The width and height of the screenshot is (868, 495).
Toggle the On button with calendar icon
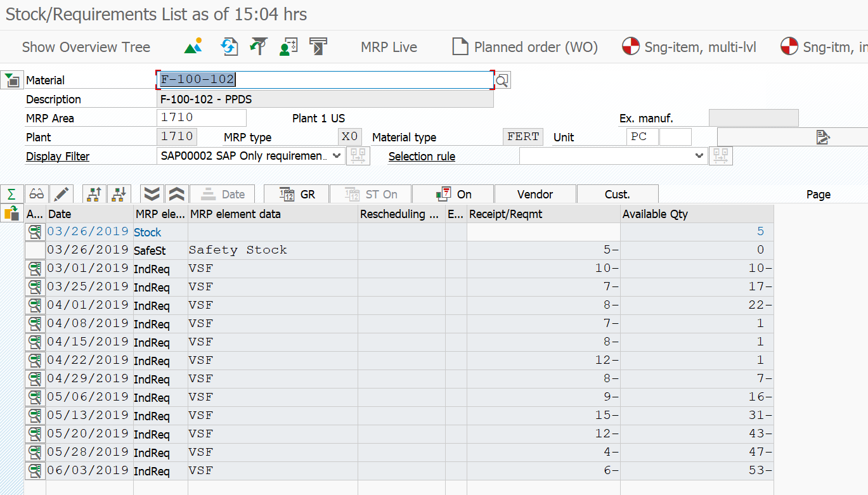[453, 194]
